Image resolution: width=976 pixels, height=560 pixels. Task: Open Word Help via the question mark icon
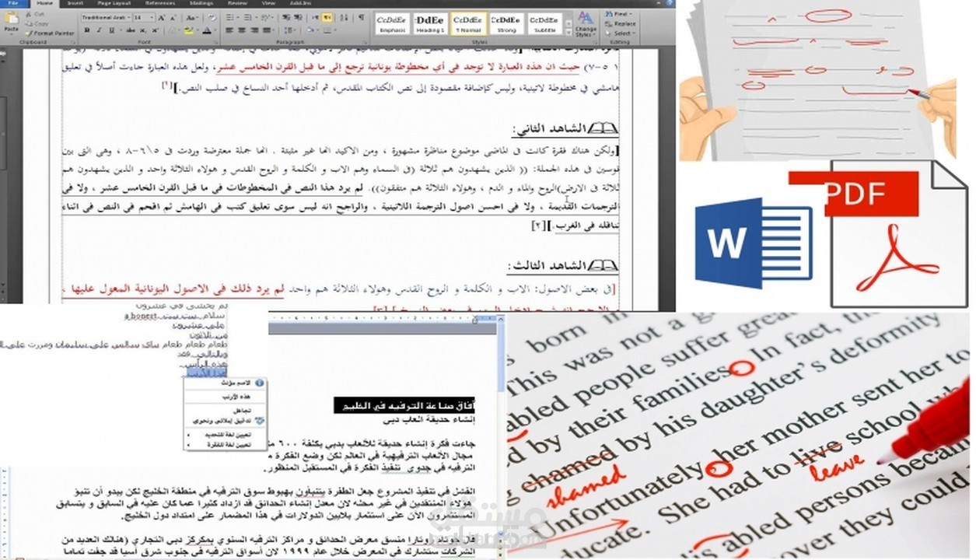pos(670,3)
